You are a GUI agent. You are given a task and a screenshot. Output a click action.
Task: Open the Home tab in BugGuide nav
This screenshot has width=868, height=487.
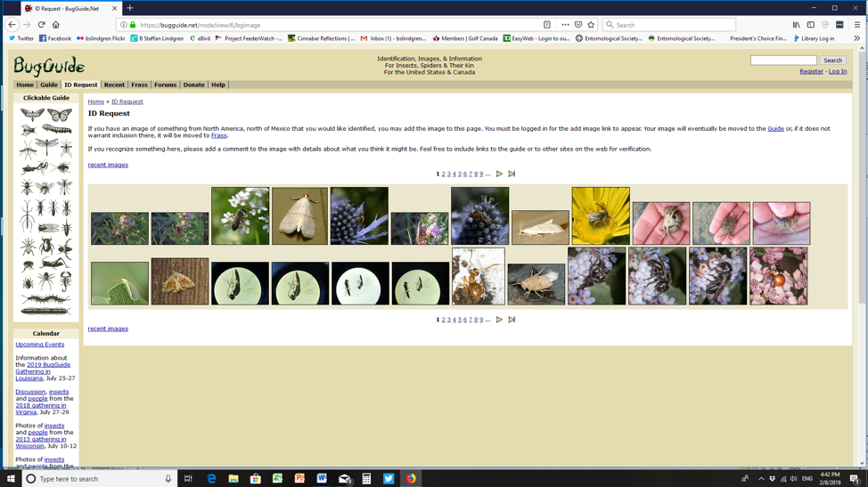point(25,85)
